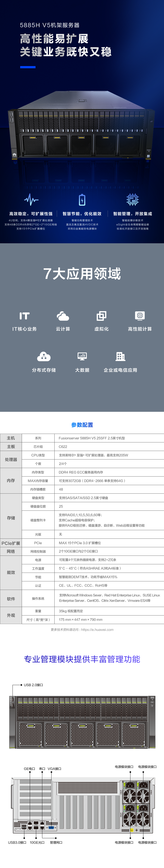Click the 10GE光口 callout label

(37, 842)
